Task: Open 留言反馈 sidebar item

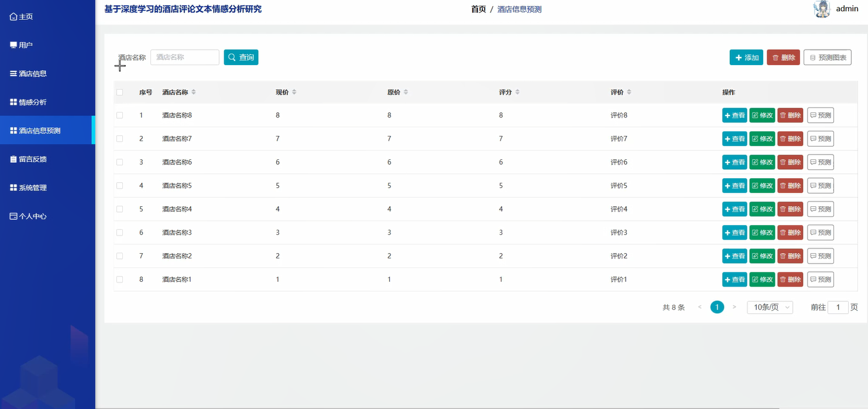Action: point(47,159)
